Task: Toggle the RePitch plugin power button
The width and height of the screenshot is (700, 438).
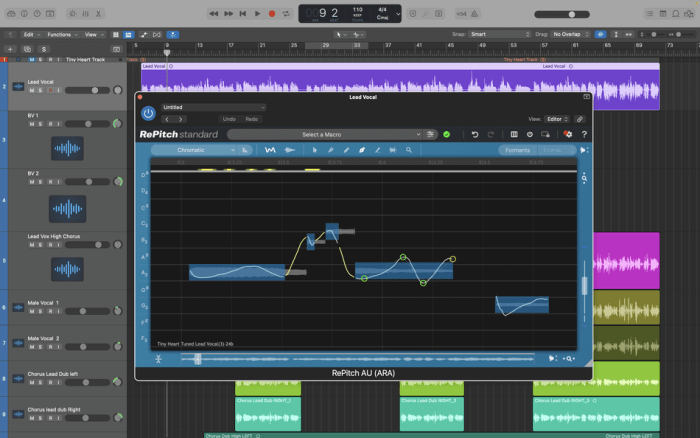Action: 148,113
